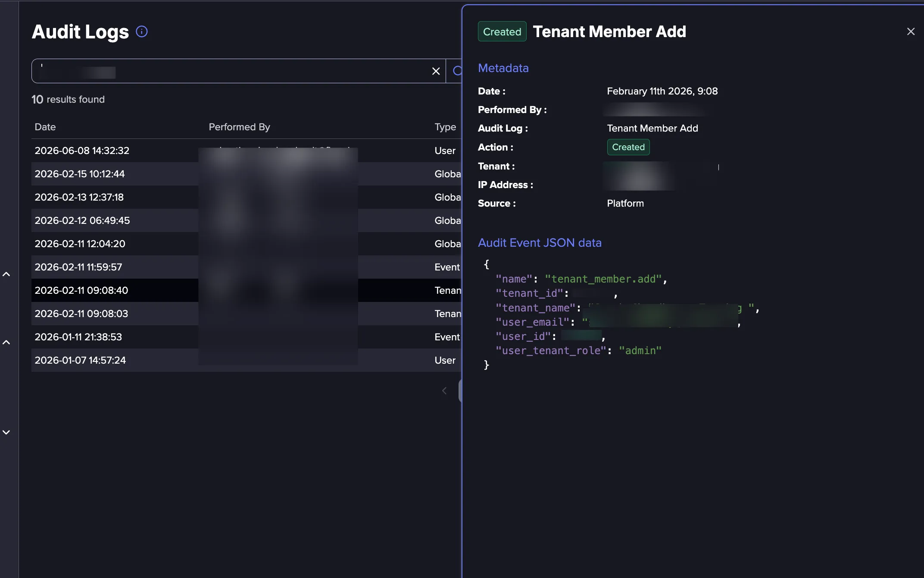The width and height of the screenshot is (924, 578).
Task: Close the Tenant Member Add panel
Action: click(911, 31)
